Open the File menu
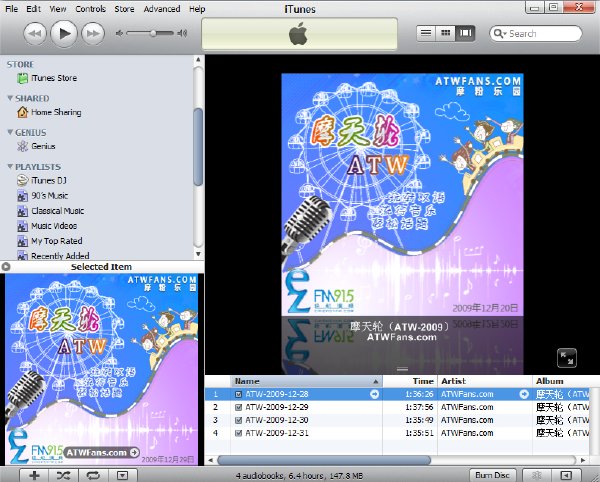Image resolution: width=600 pixels, height=482 pixels. tap(11, 8)
